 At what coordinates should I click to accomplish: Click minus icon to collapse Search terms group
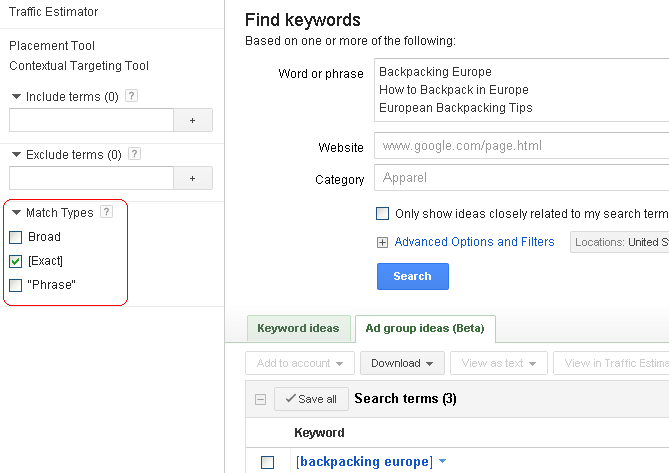tap(260, 399)
